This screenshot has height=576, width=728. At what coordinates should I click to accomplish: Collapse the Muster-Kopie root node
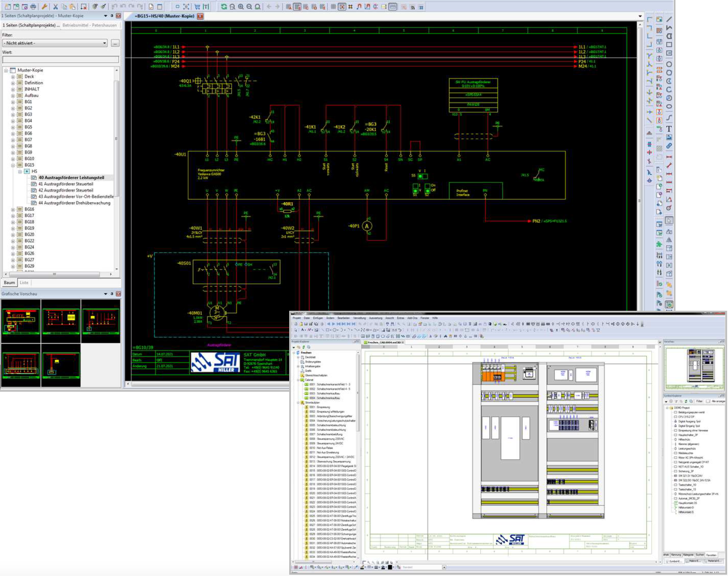click(x=6, y=70)
